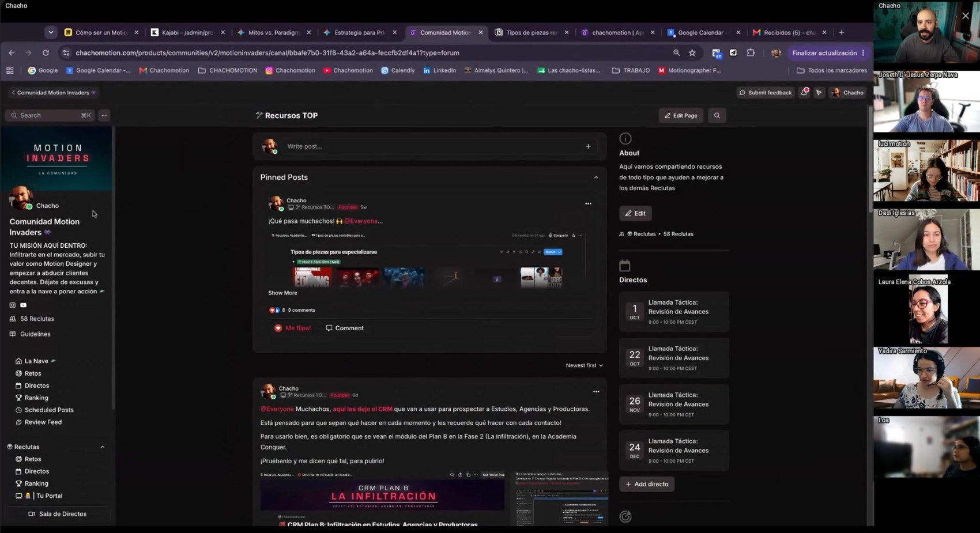Click Finalizar actualización button in browser
This screenshot has width=980, height=533.
(x=828, y=52)
